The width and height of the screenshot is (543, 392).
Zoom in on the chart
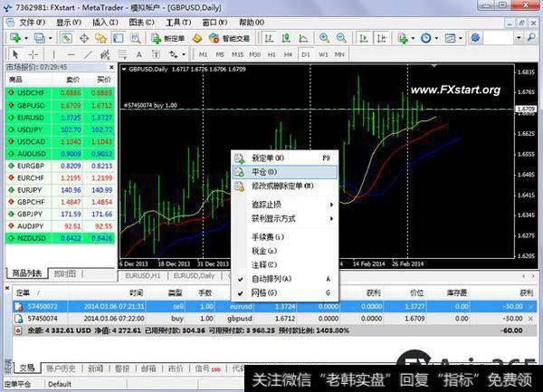(324, 38)
